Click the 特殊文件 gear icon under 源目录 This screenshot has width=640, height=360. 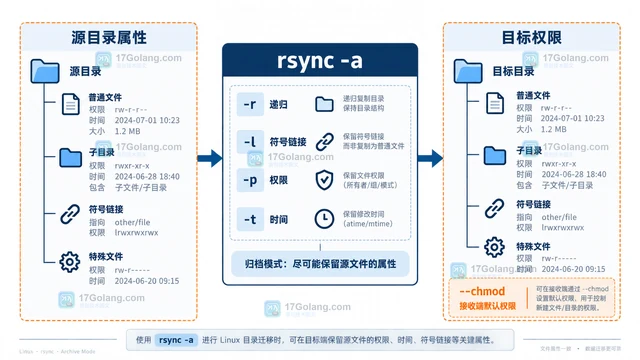(x=70, y=262)
